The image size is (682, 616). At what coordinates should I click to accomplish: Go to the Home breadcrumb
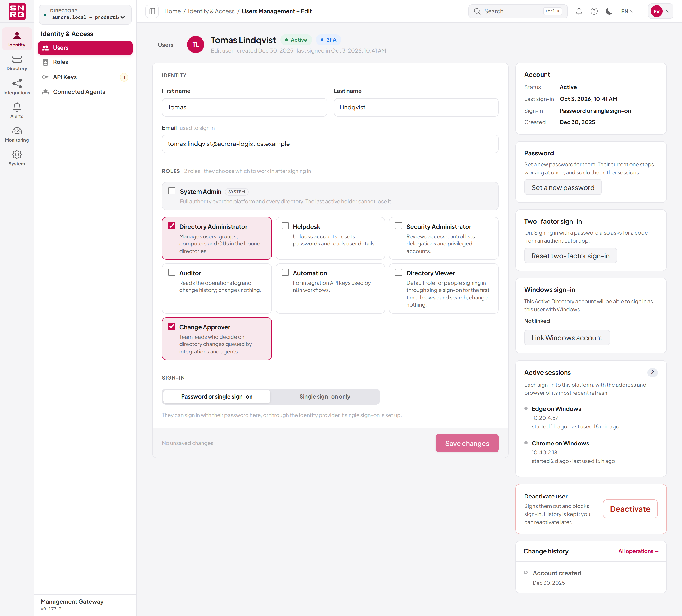pyautogui.click(x=173, y=11)
